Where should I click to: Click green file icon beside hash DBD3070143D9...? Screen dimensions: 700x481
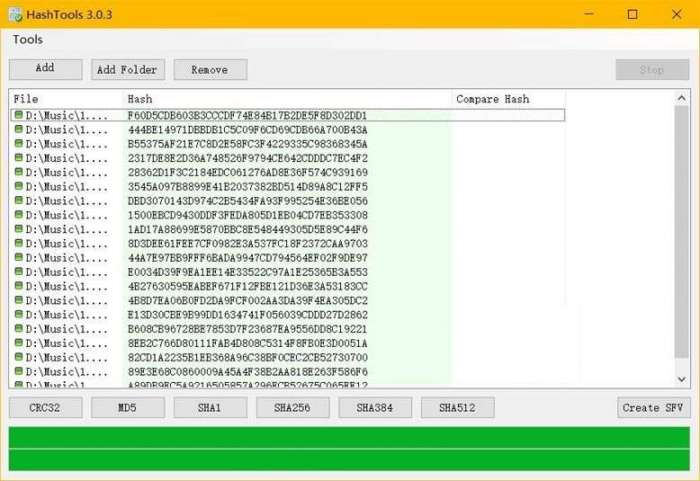pyautogui.click(x=19, y=200)
